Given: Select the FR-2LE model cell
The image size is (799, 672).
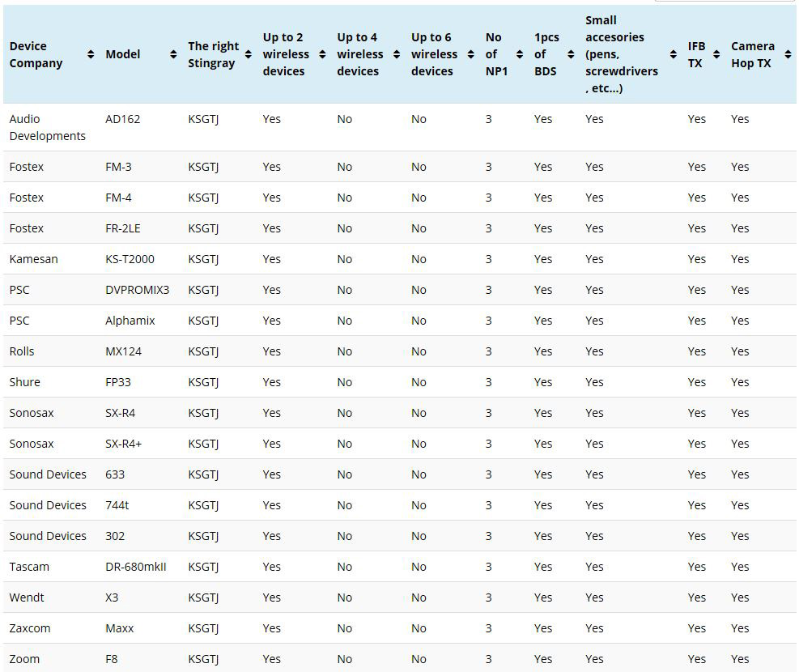Looking at the screenshot, I should tap(123, 228).
